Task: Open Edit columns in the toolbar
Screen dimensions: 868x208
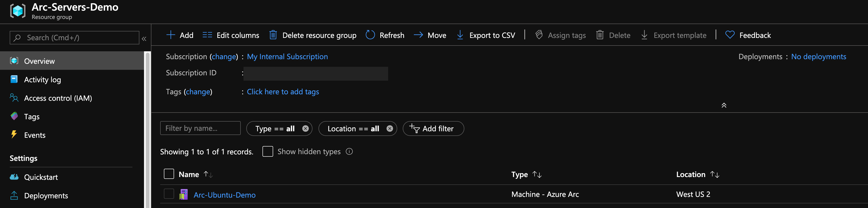Action: click(x=231, y=35)
